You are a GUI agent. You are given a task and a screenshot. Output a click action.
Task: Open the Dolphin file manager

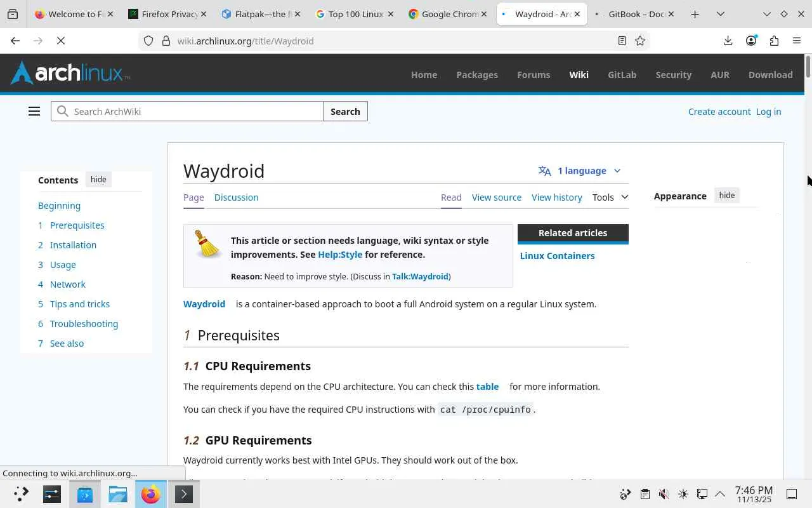118,494
